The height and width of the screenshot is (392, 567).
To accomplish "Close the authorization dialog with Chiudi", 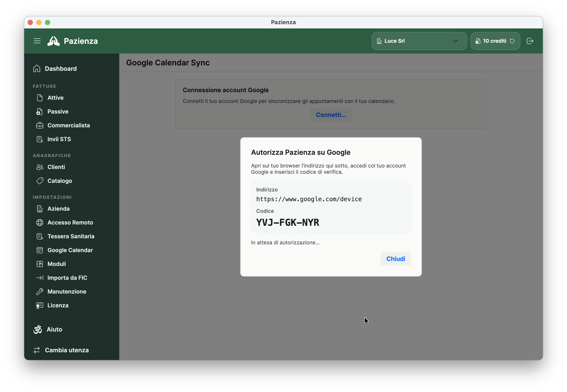I will pos(396,259).
